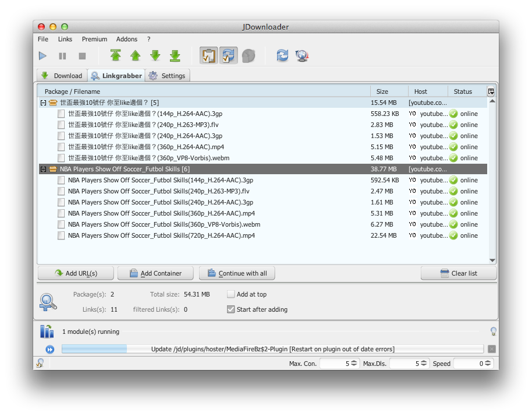Sort by the Status column header
The height and width of the screenshot is (416, 532).
point(467,91)
